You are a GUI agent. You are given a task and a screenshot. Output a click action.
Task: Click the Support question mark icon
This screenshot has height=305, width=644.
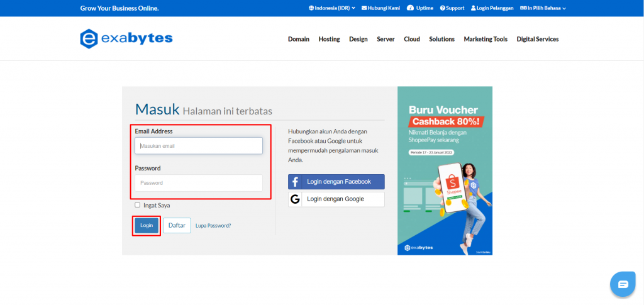click(442, 8)
